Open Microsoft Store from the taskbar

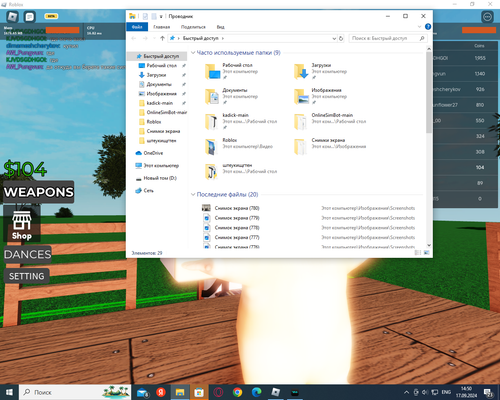[x=199, y=392]
